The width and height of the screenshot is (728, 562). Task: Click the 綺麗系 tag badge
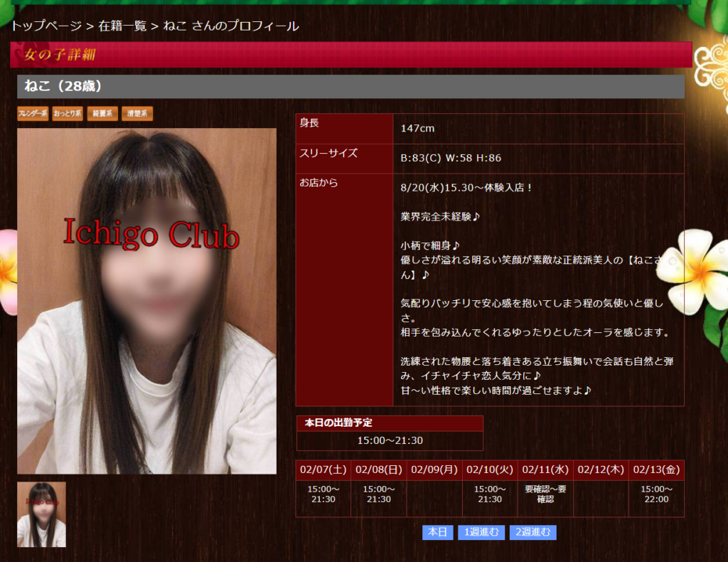coord(102,114)
